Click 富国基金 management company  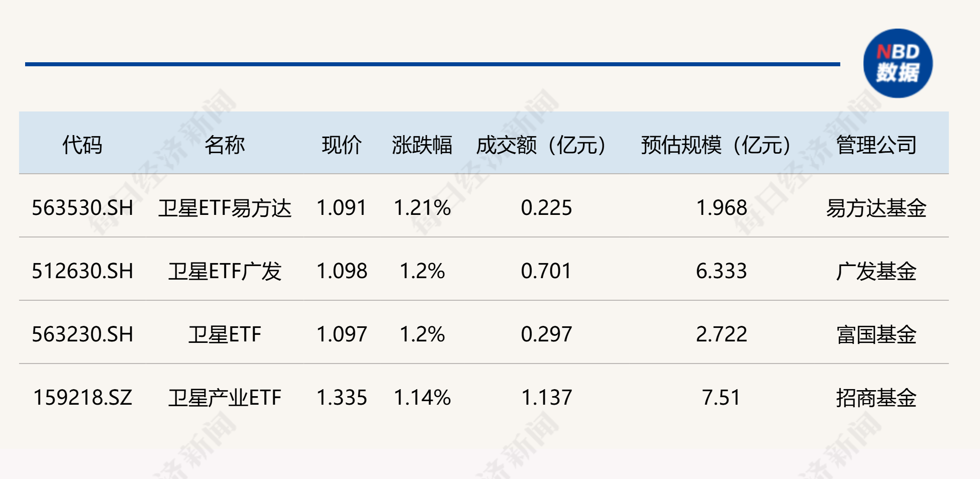pyautogui.click(x=876, y=334)
